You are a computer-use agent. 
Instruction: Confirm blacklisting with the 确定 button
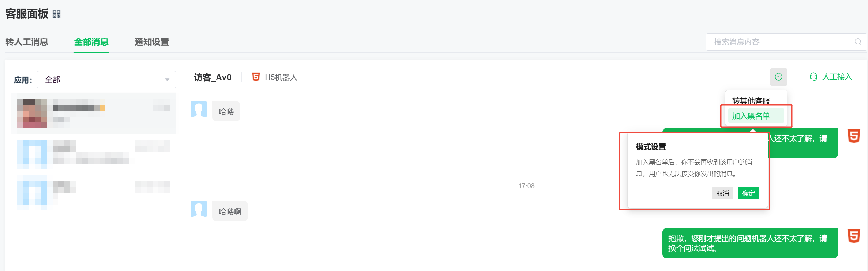pyautogui.click(x=748, y=193)
